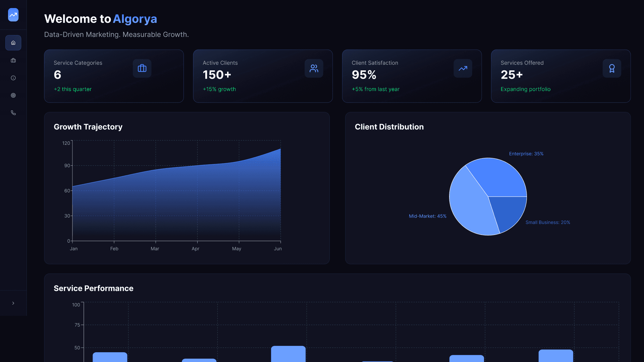This screenshot has height=362, width=644.
Task: Click the Algorya brand name in heading
Action: point(135,19)
